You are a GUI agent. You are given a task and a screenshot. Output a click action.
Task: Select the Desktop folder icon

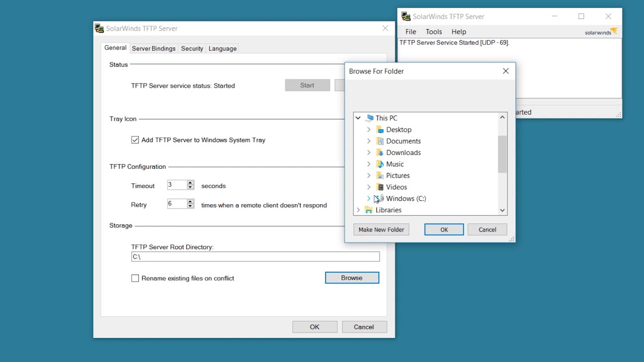click(x=380, y=130)
